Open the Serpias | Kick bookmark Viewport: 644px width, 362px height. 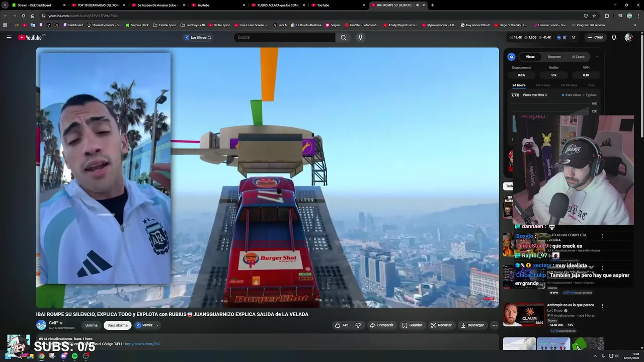(x=137, y=25)
